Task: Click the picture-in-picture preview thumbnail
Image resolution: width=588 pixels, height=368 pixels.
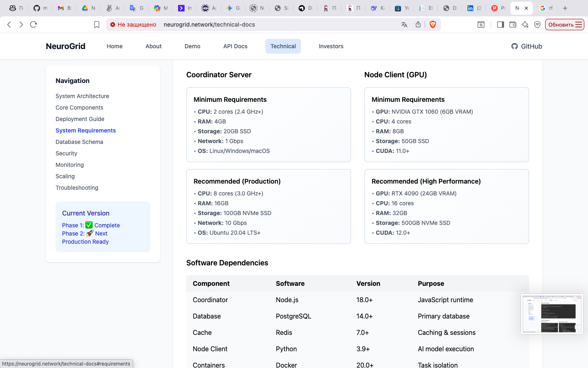Action: click(x=552, y=313)
